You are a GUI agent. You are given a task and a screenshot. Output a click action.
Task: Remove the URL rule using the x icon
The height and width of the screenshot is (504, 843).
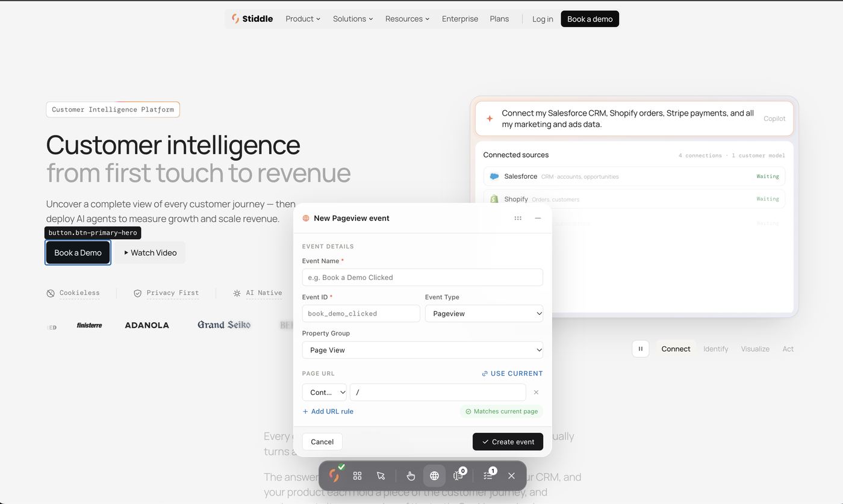[536, 392]
